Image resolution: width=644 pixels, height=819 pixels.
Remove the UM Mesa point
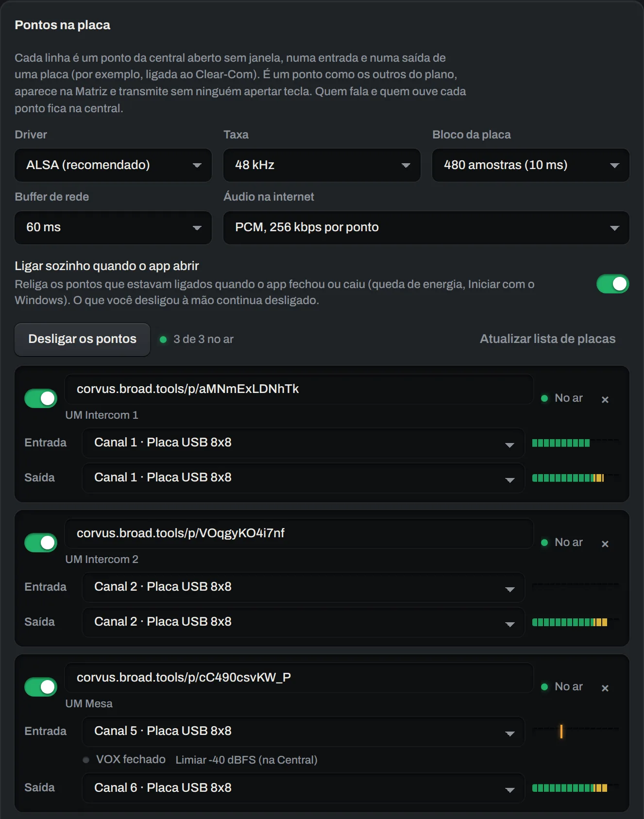click(605, 688)
